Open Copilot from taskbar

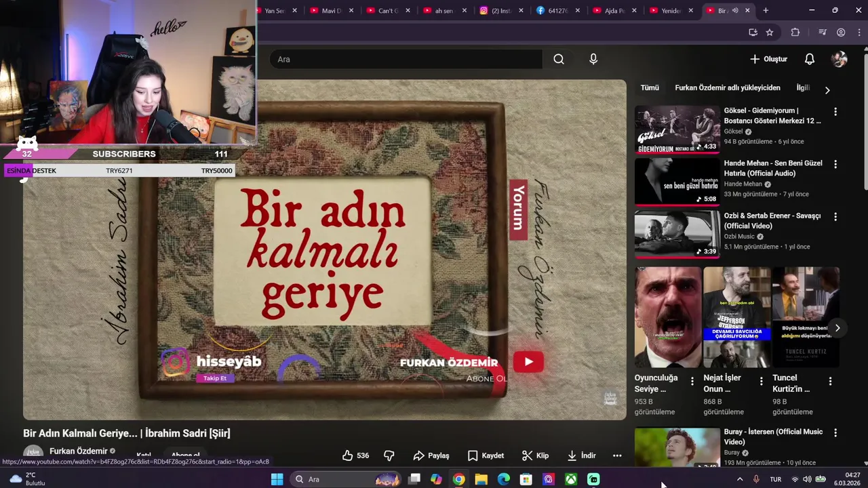[x=436, y=479]
